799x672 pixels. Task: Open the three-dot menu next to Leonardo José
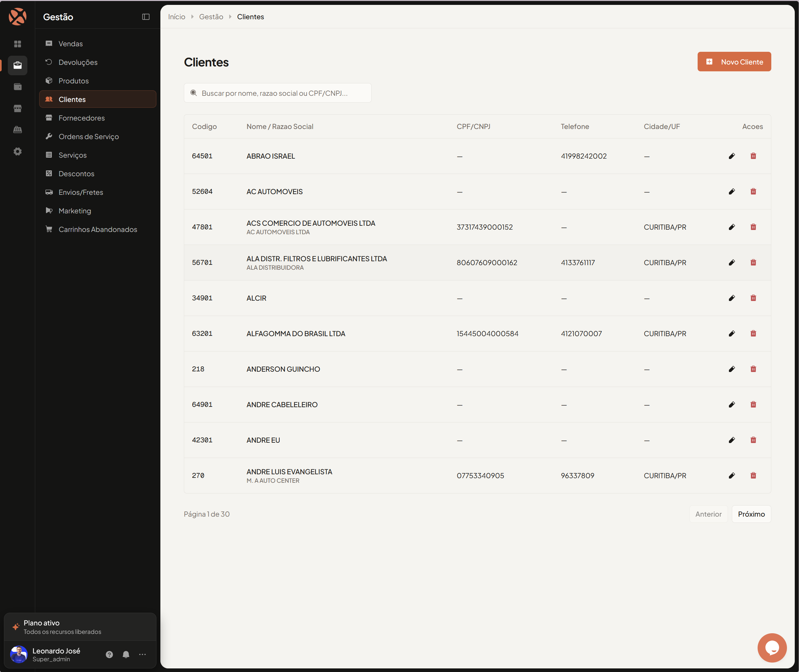(142, 654)
